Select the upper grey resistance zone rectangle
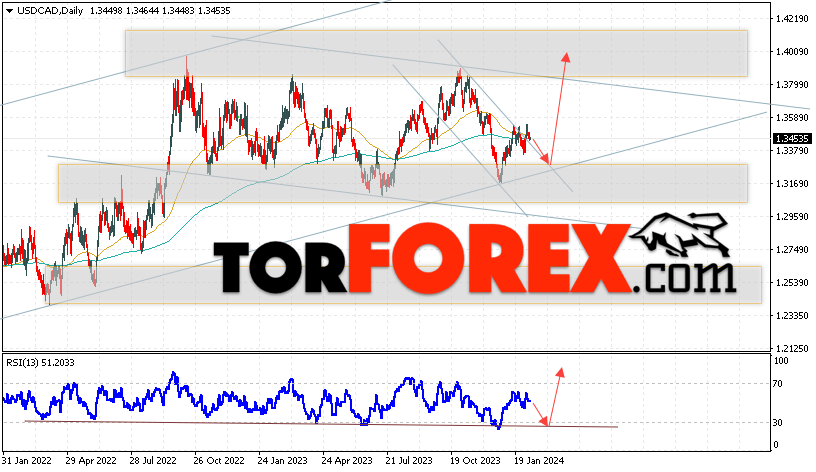Viewport: 816px width, 472px height. click(x=436, y=54)
